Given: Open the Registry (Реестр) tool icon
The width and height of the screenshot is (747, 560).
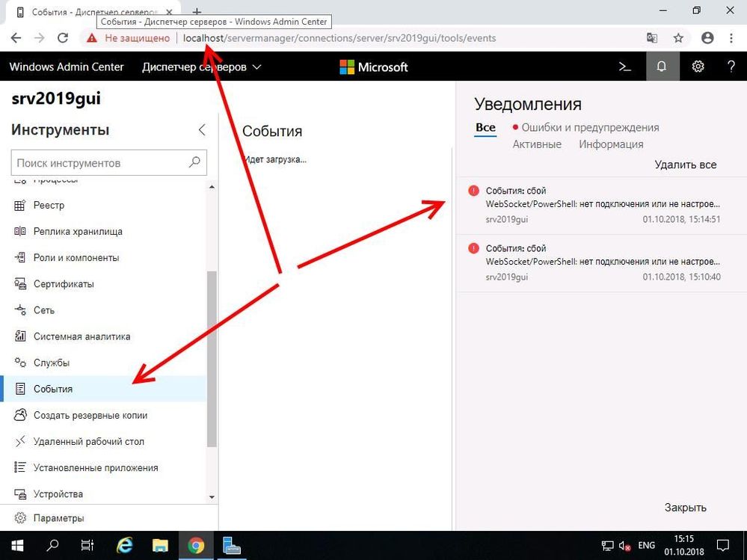Looking at the screenshot, I should tap(19, 206).
